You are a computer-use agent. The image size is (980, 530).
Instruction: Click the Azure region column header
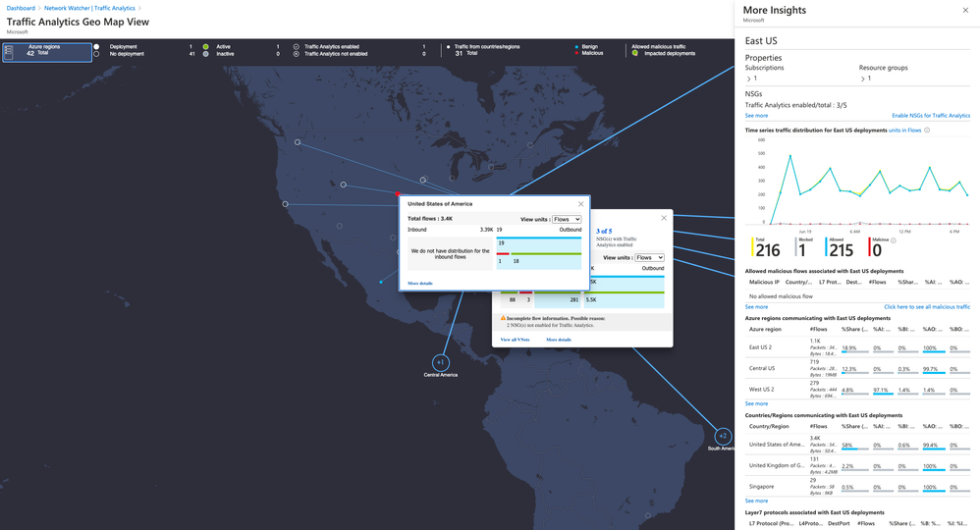pyautogui.click(x=765, y=329)
